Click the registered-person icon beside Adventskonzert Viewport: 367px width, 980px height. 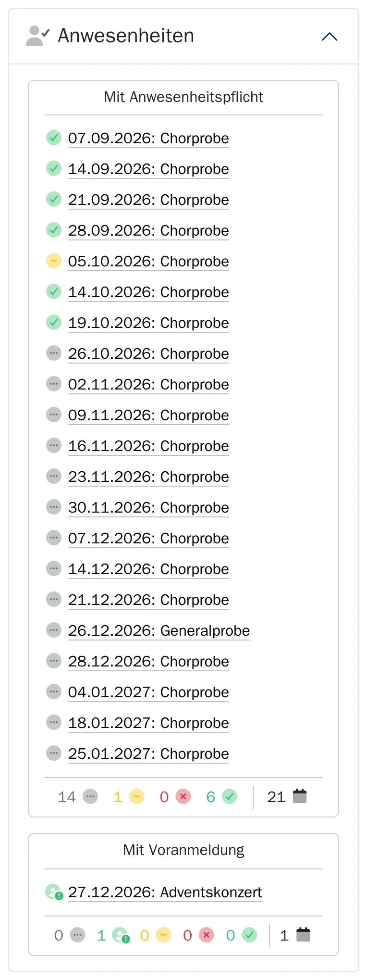54,892
